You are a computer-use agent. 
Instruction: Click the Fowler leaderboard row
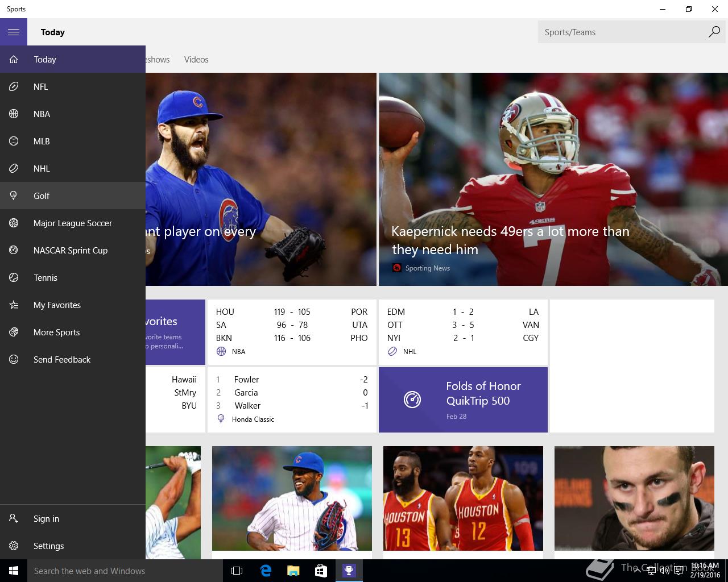point(292,379)
